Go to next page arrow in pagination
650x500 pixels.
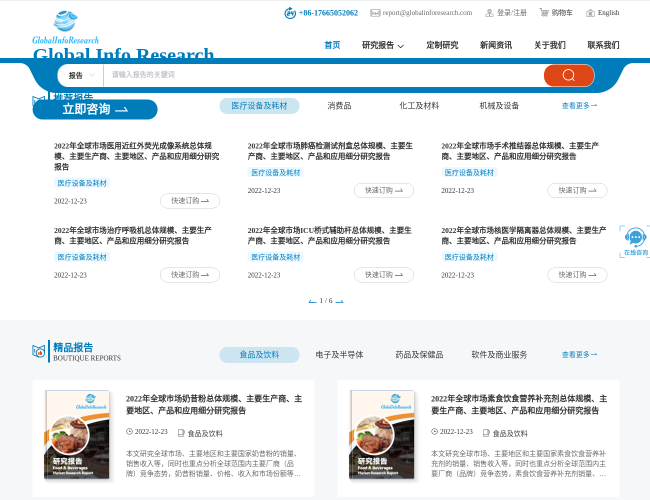(x=340, y=301)
